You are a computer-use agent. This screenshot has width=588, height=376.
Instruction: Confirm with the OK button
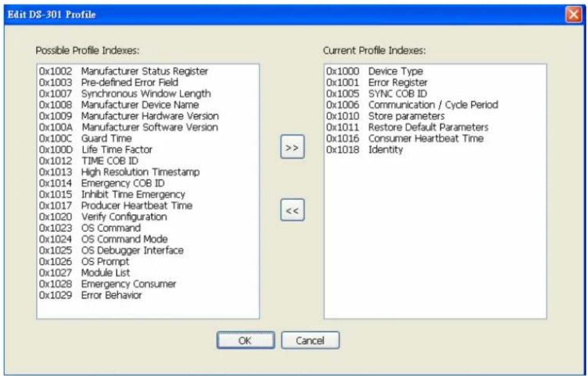click(x=245, y=340)
